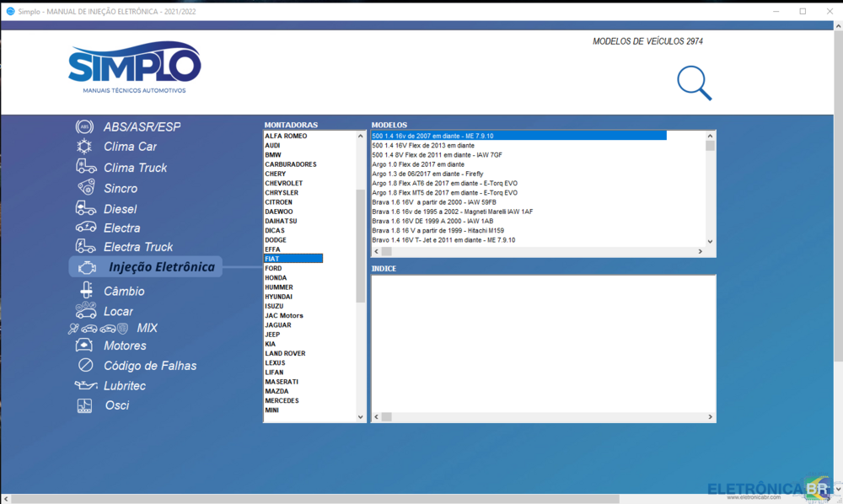This screenshot has height=504, width=843.
Task: Select the Clima Car snowflake icon
Action: (x=84, y=147)
